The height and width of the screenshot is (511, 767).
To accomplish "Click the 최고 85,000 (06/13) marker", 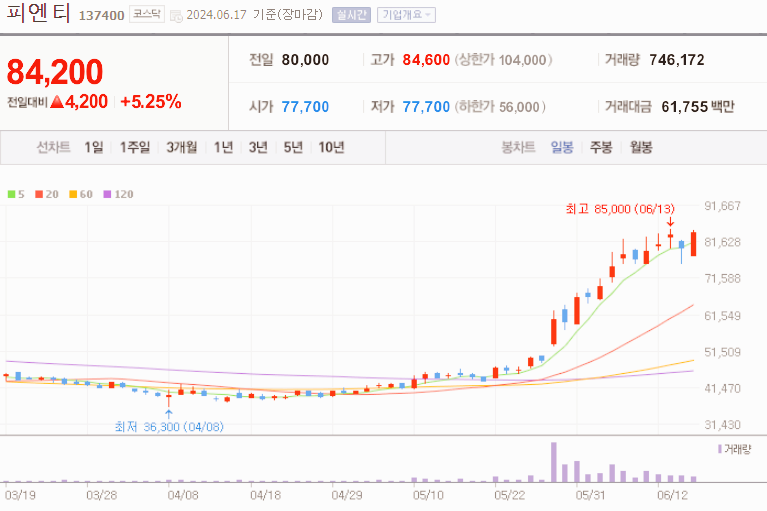I will (x=620, y=209).
